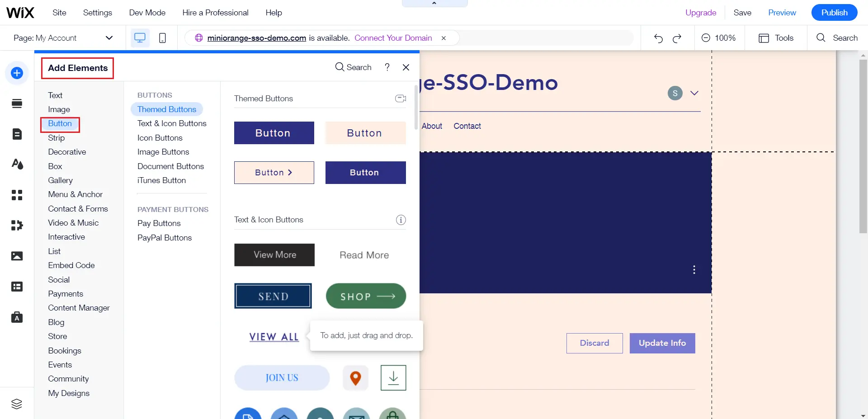Click the Publish button

click(x=834, y=12)
